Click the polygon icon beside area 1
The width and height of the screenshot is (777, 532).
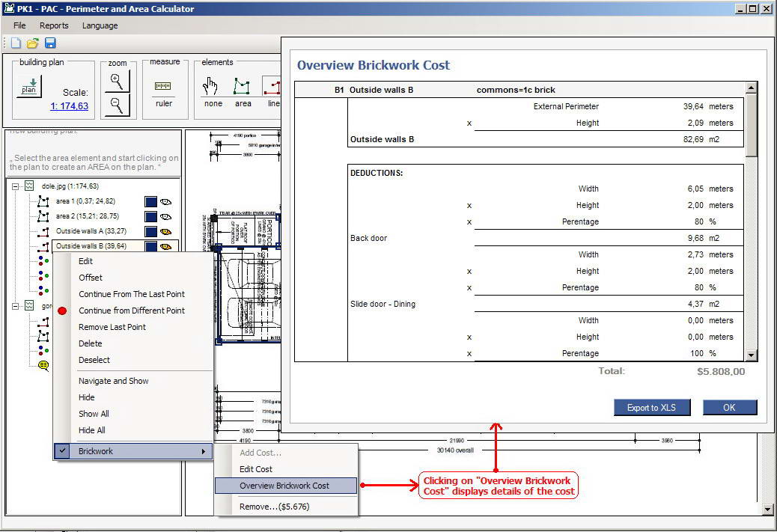point(43,201)
